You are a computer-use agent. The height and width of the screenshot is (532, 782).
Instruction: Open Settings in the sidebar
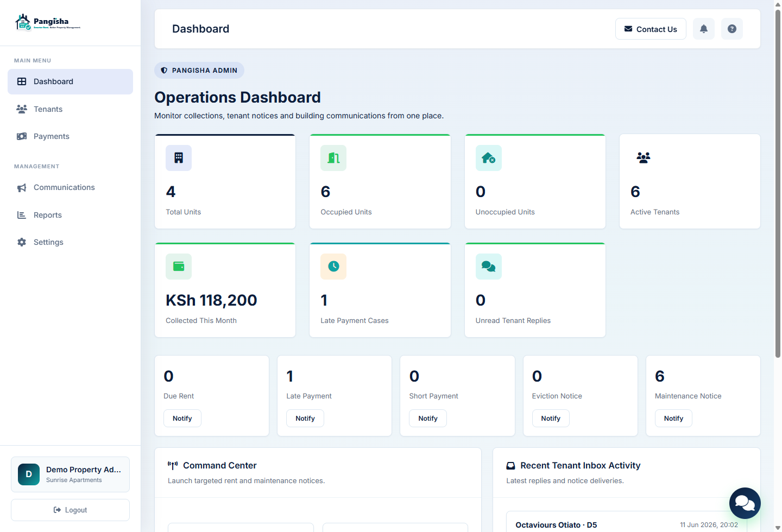pyautogui.click(x=70, y=242)
